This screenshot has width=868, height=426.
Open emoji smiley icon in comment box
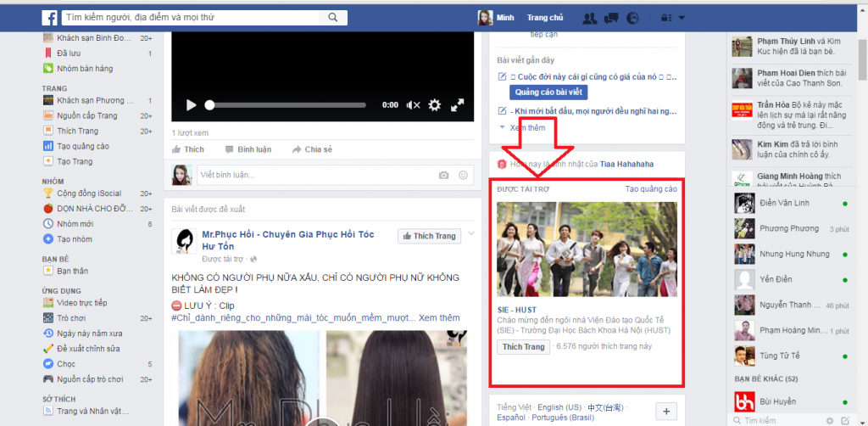click(463, 175)
